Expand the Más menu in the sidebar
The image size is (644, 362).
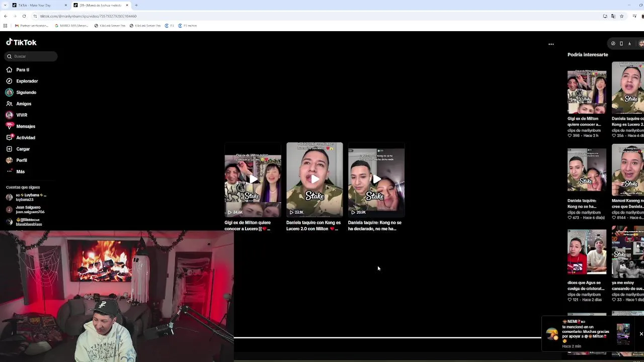[20, 171]
